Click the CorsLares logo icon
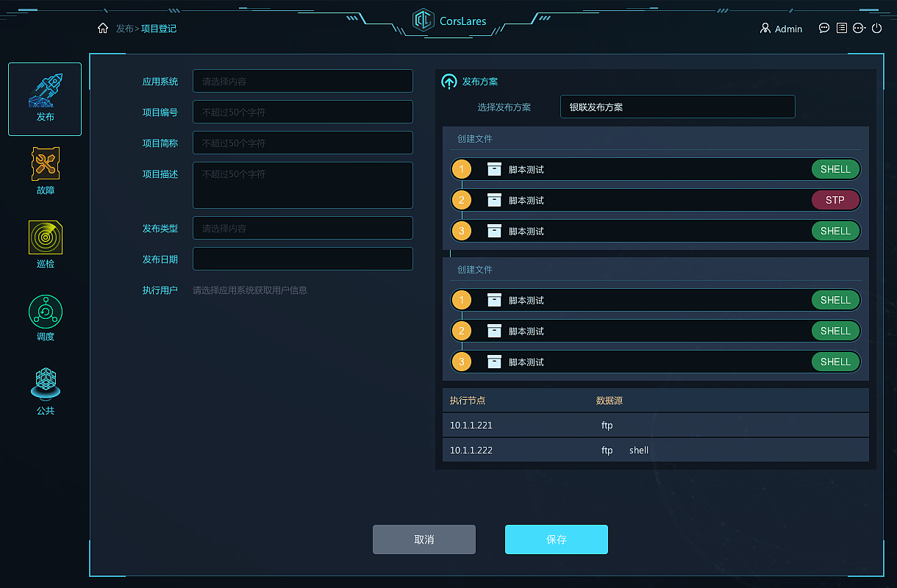Viewport: 897px width, 588px height. (x=423, y=21)
